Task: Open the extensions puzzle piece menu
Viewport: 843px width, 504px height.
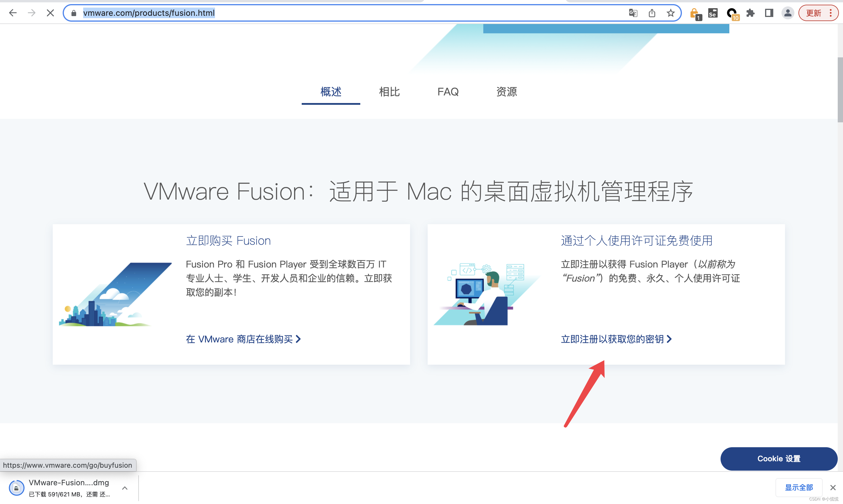Action: 750,13
